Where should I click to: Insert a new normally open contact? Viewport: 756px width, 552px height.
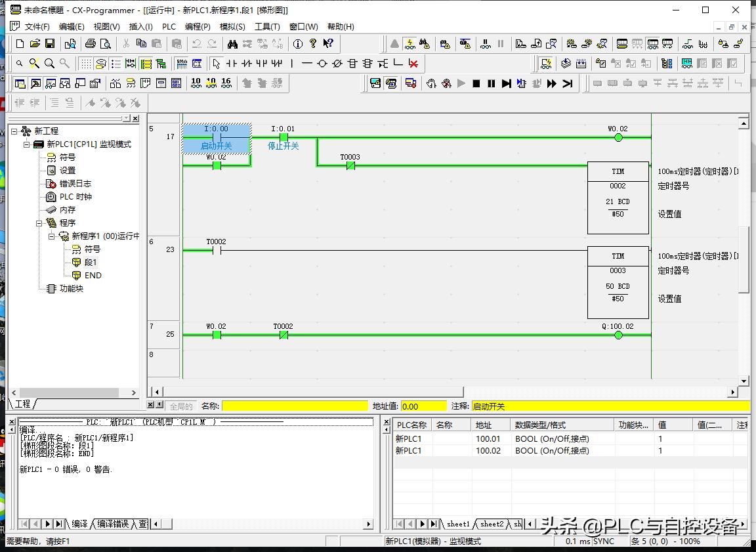click(232, 64)
